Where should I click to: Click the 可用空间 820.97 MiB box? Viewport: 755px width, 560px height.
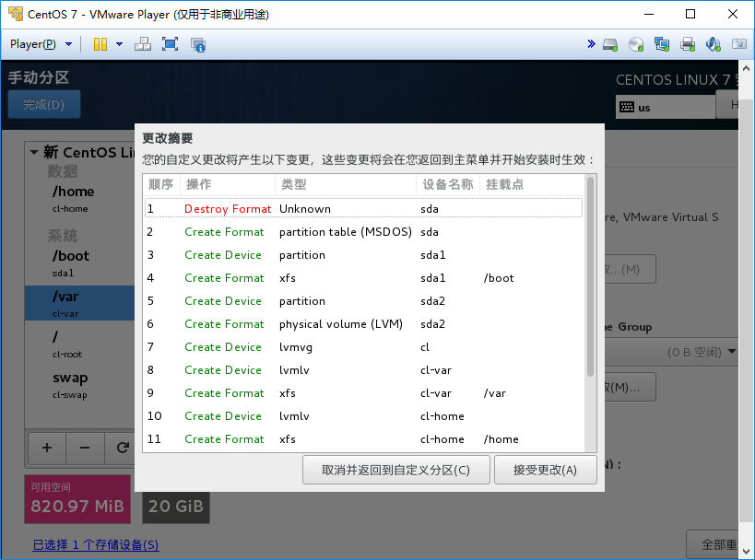pos(77,499)
